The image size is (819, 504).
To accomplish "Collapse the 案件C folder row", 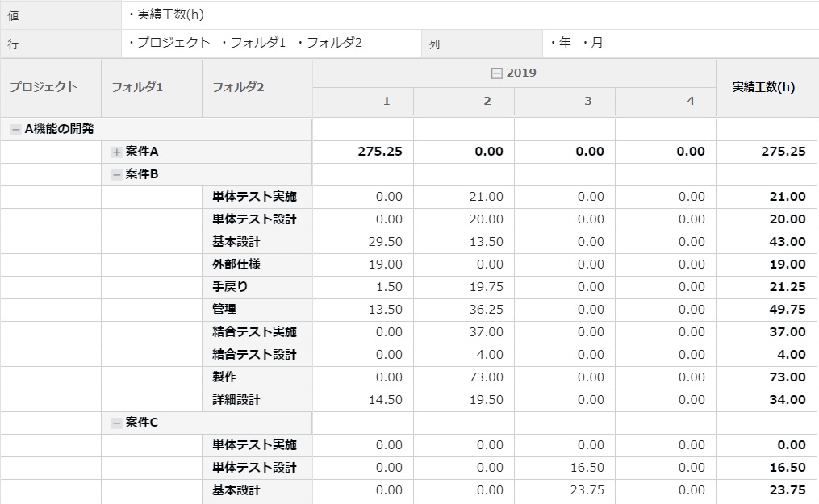I will pyautogui.click(x=117, y=423).
